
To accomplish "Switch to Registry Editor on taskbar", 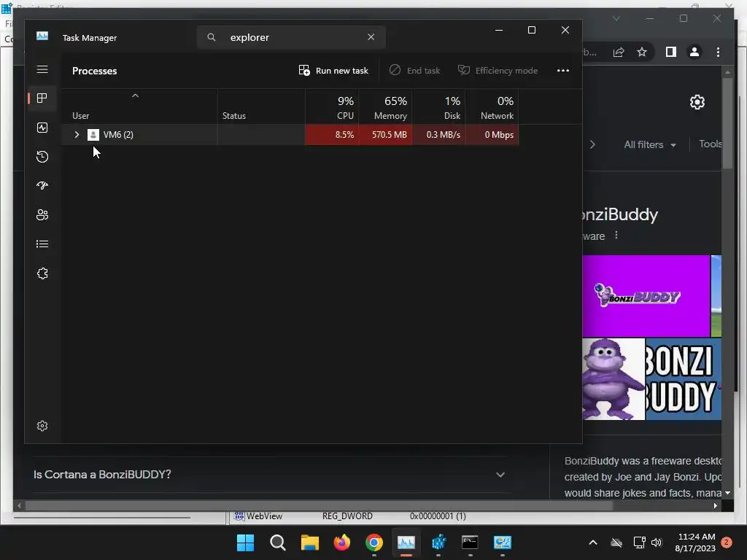I will point(438,542).
